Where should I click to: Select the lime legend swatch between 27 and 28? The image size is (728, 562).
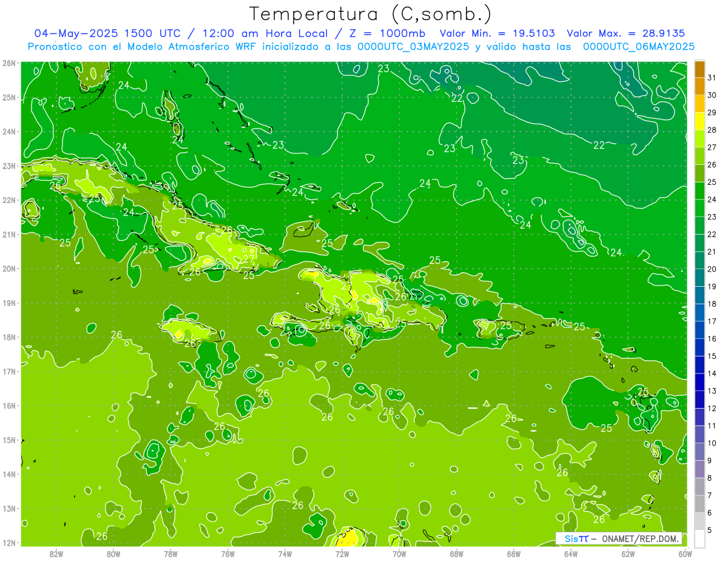[699, 138]
